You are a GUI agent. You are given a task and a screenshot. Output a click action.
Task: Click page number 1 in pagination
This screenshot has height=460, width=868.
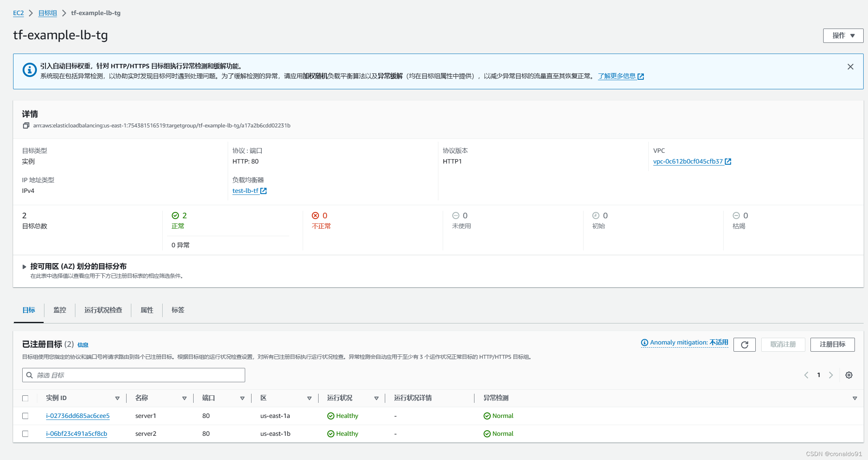tap(818, 375)
